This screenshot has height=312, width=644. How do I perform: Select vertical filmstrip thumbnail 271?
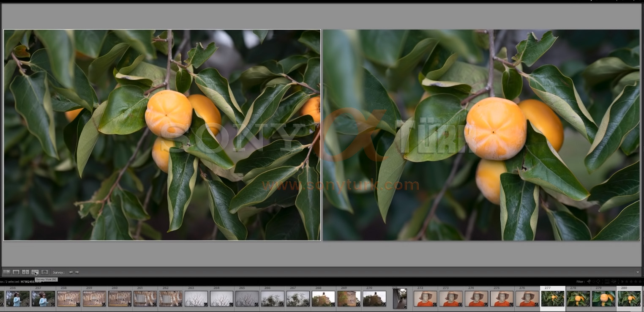pyautogui.click(x=400, y=299)
